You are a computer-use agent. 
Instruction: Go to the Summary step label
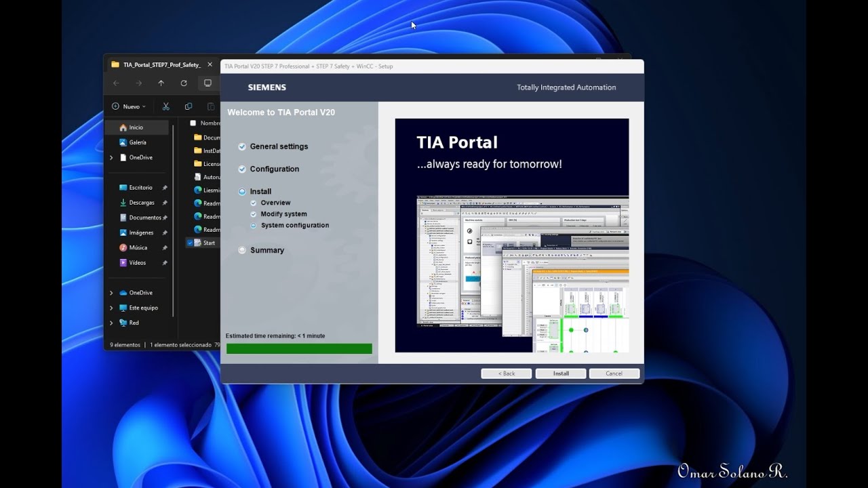[x=267, y=250]
